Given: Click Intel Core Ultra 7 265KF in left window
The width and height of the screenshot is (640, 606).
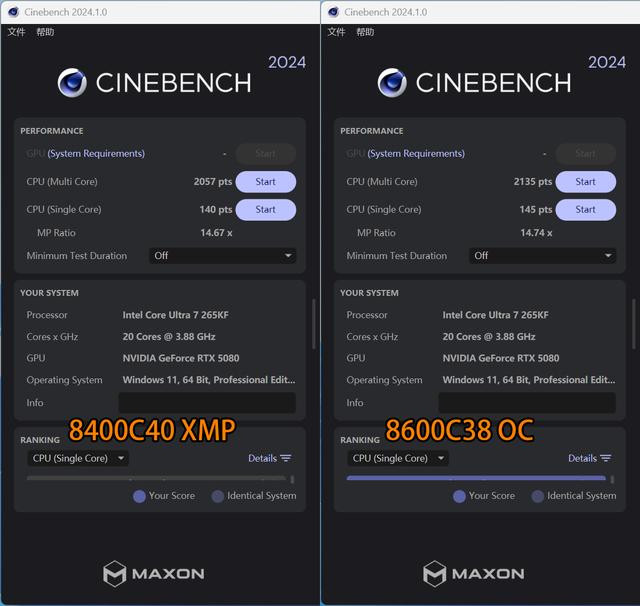Looking at the screenshot, I should (176, 315).
